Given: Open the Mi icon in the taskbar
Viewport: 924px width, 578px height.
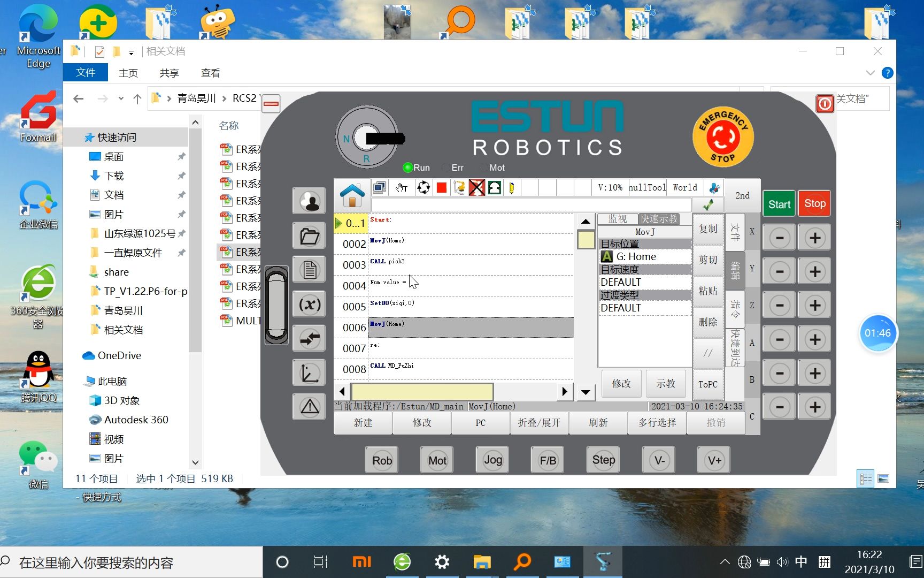Looking at the screenshot, I should tap(361, 562).
